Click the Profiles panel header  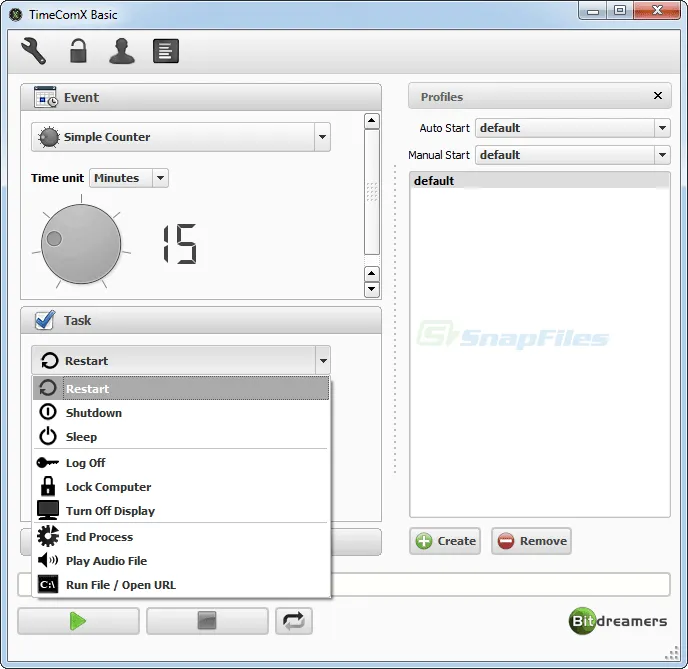coord(540,96)
